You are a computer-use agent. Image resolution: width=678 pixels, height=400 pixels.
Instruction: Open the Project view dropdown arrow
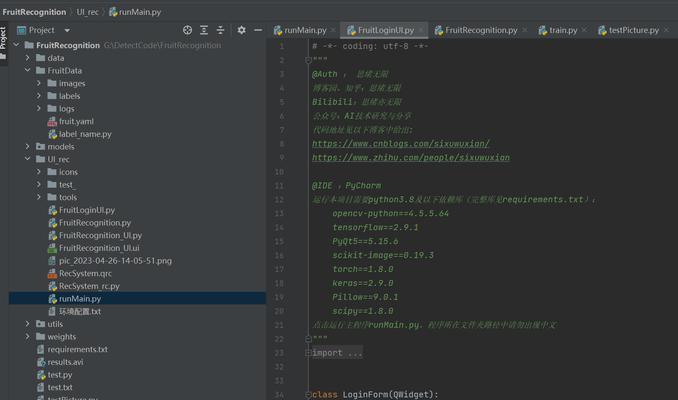pyautogui.click(x=67, y=30)
